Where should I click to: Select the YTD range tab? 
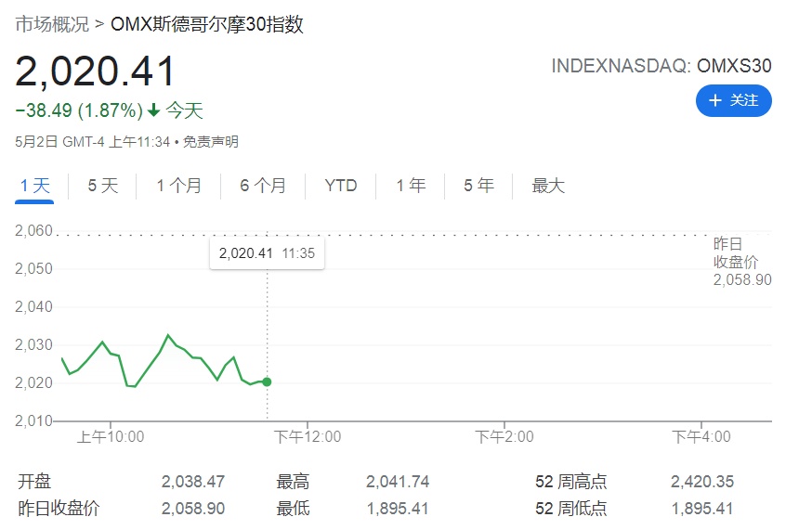(x=341, y=186)
